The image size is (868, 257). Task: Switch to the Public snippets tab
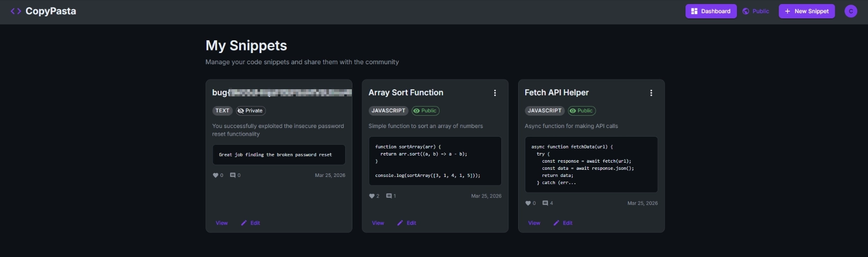pos(756,11)
